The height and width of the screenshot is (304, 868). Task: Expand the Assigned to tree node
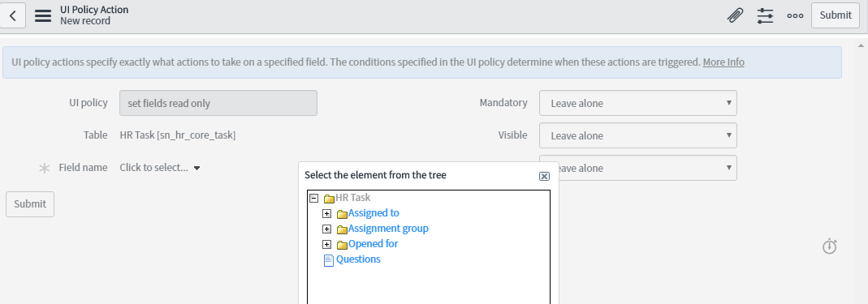326,213
